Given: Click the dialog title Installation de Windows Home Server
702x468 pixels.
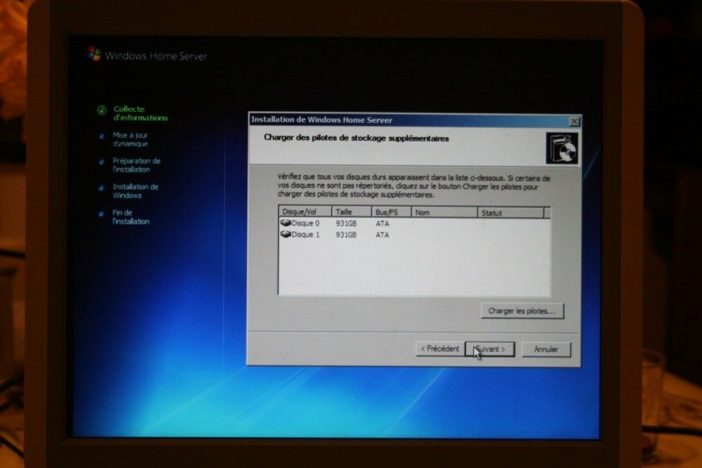Looking at the screenshot, I should tap(321, 120).
